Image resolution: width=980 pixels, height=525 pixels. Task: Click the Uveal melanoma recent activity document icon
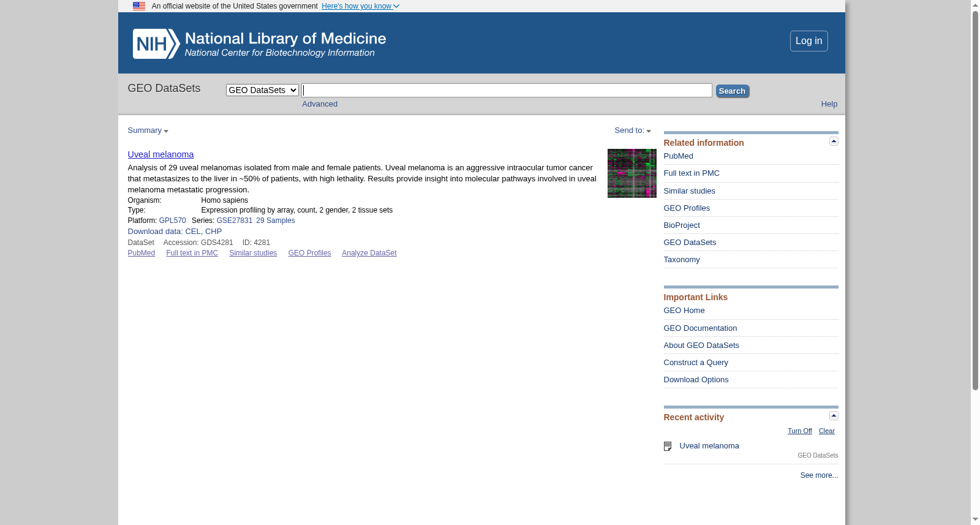668,447
